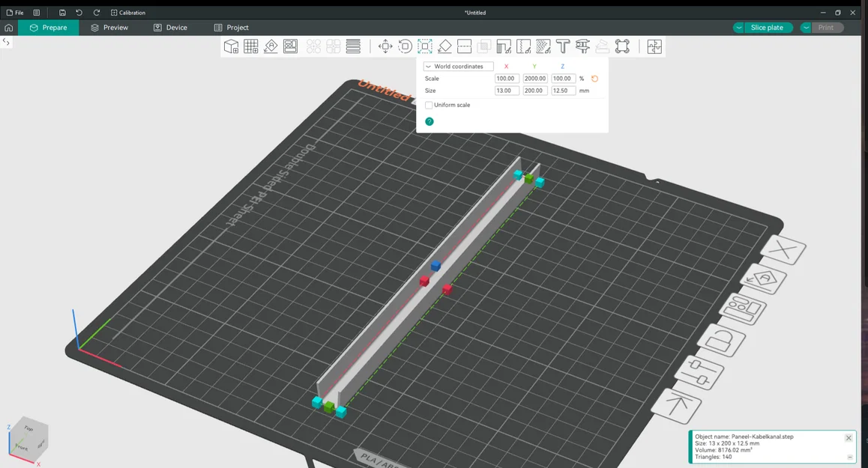Click the Add object cube icon
Image resolution: width=868 pixels, height=468 pixels.
[x=232, y=46]
